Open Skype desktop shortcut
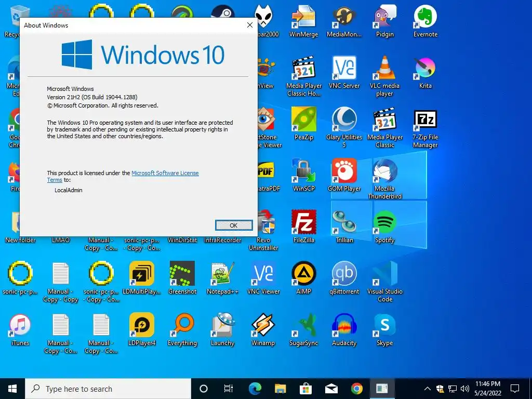Image resolution: width=532 pixels, height=399 pixels. (x=385, y=329)
